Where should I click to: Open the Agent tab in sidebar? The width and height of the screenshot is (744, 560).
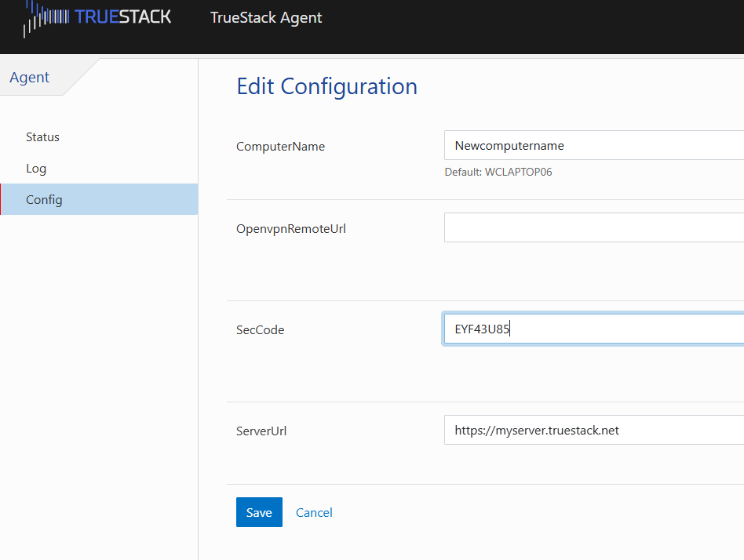pyautogui.click(x=29, y=78)
